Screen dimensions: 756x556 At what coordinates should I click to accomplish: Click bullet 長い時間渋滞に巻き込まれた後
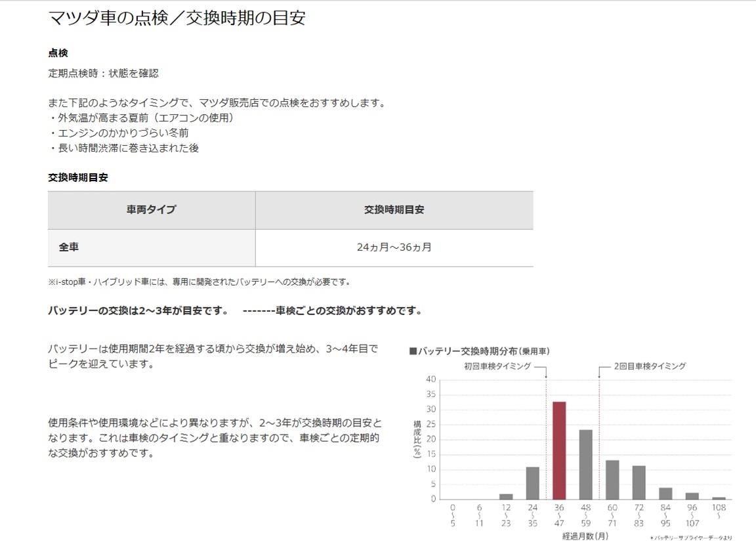point(123,148)
